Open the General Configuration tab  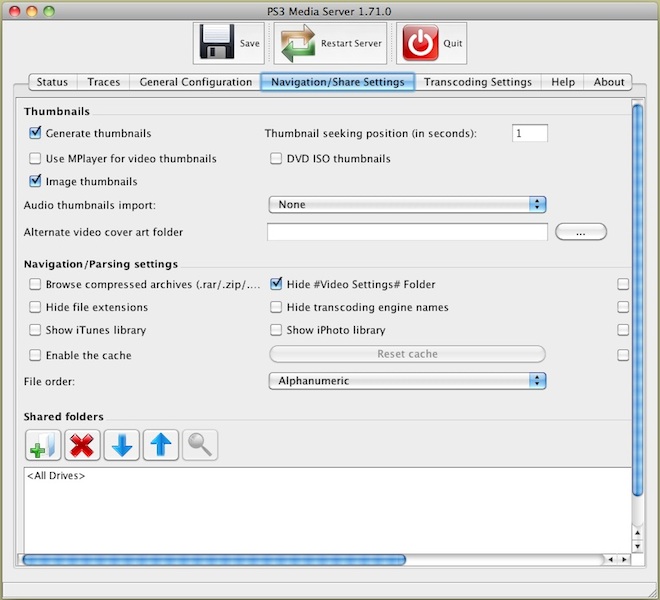pyautogui.click(x=195, y=82)
